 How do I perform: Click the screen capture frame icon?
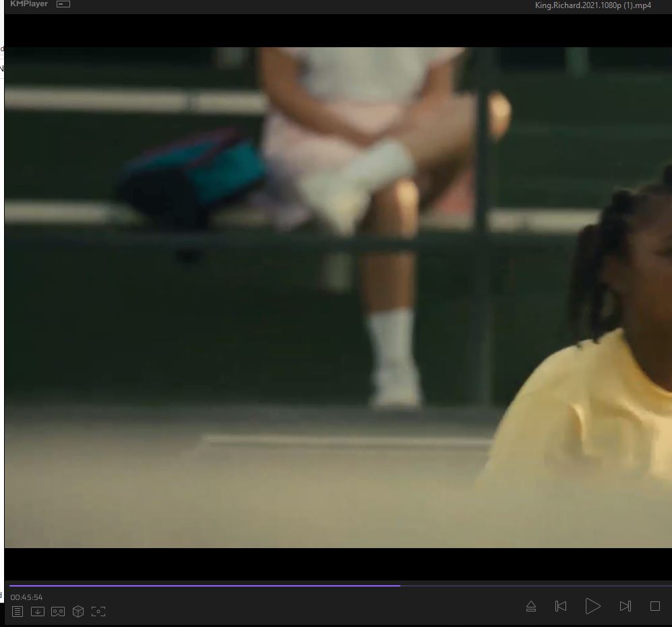pyautogui.click(x=98, y=611)
